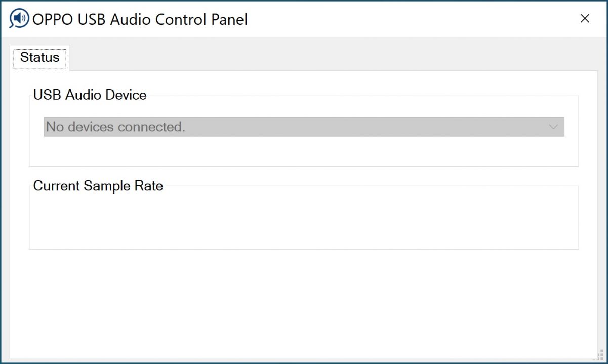Select the blue audio speaker icon in titlebar
The image size is (608, 364).
pyautogui.click(x=18, y=18)
